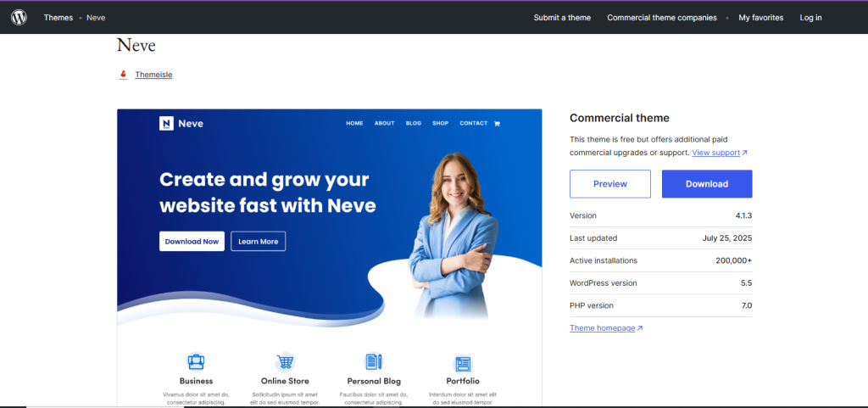Screen dimensions: 868x408
Task: Click the Personal Blog label in preview
Action: coord(374,381)
